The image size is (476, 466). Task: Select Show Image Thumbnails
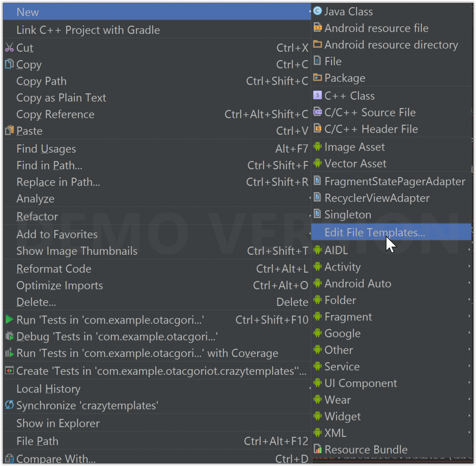pos(157,251)
